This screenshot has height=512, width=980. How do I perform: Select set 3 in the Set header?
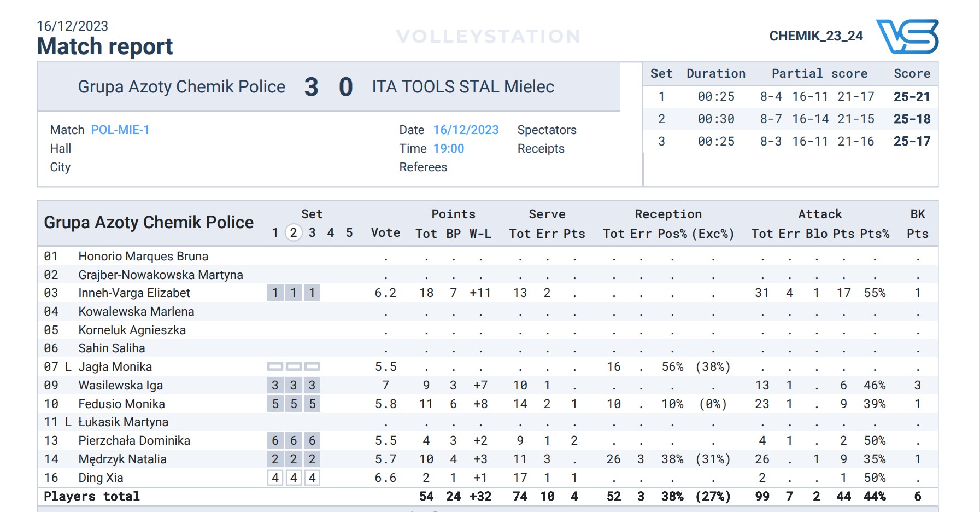coord(312,233)
